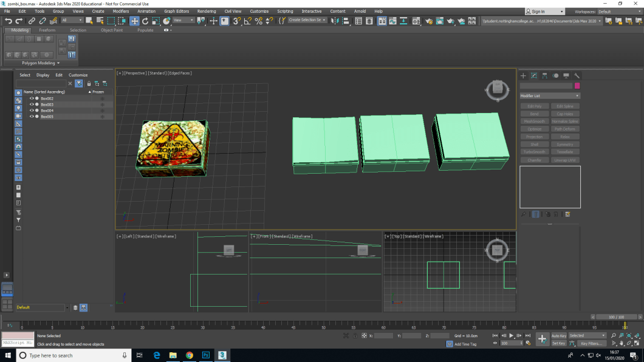This screenshot has height=362, width=644.
Task: Click the Set Key button
Action: click(x=558, y=343)
